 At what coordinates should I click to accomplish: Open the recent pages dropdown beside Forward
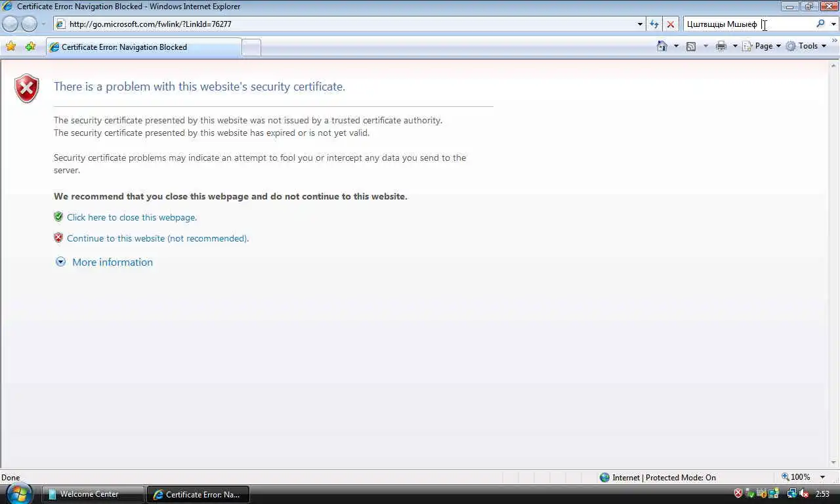(44, 24)
